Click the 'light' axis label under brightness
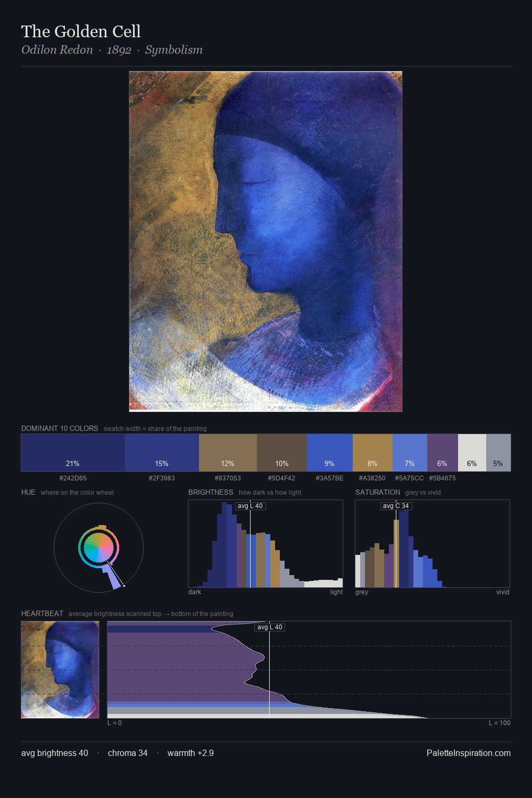Viewport: 532px width, 798px height. coord(337,592)
